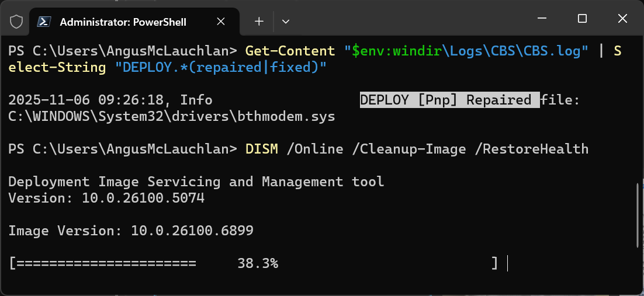Screen dimensions: 644x296
Task: Select the Administrator: PowerShell tab
Action: (123, 22)
